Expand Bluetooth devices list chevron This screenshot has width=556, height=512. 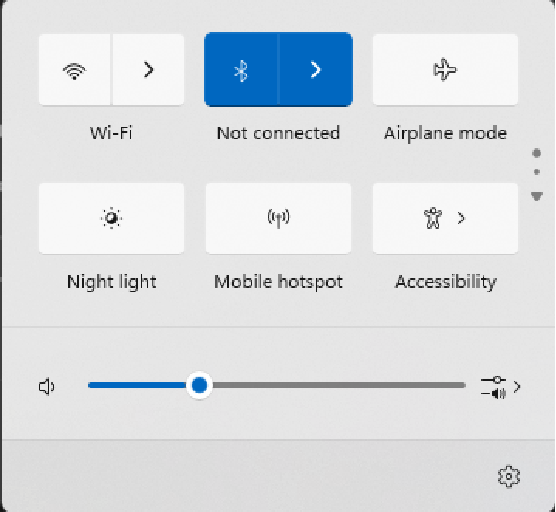316,70
